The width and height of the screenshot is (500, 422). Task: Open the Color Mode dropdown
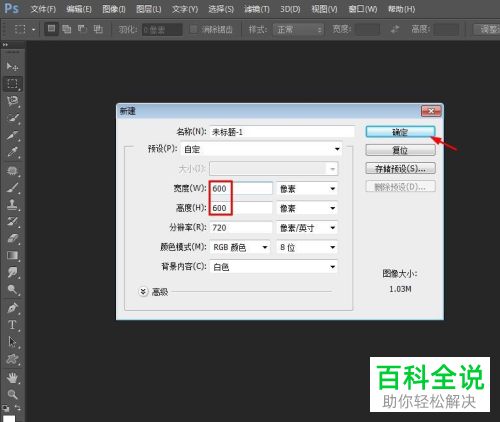click(240, 247)
